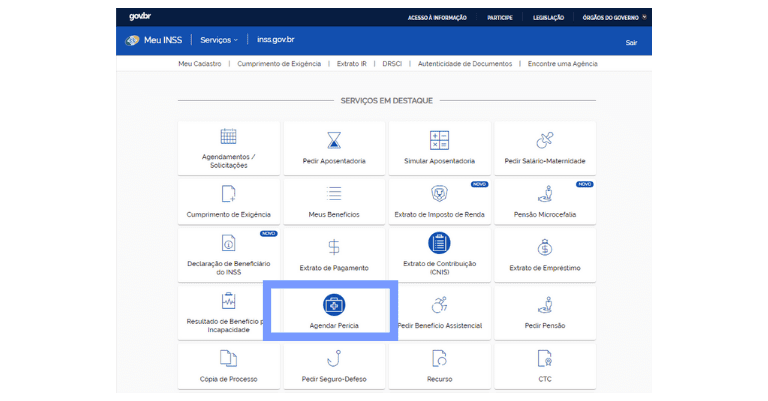Select the Pedir Aposentadoria hourglass icon
The width and height of the screenshot is (768, 401).
[x=334, y=140]
